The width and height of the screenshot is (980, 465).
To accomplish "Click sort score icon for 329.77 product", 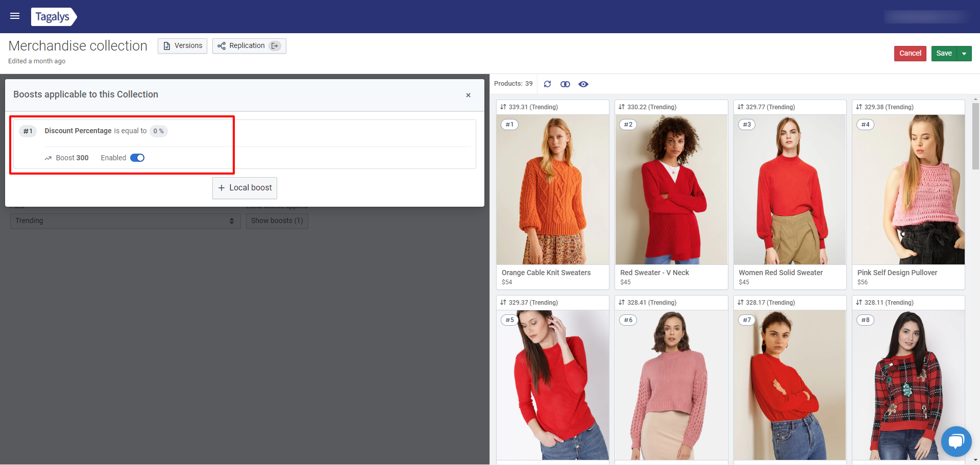I will pos(741,107).
